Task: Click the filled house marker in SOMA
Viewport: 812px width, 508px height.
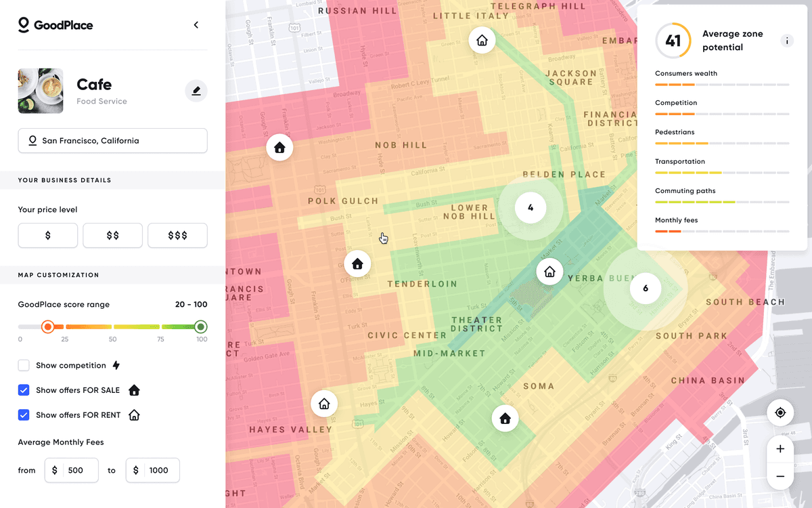Action: tap(505, 418)
